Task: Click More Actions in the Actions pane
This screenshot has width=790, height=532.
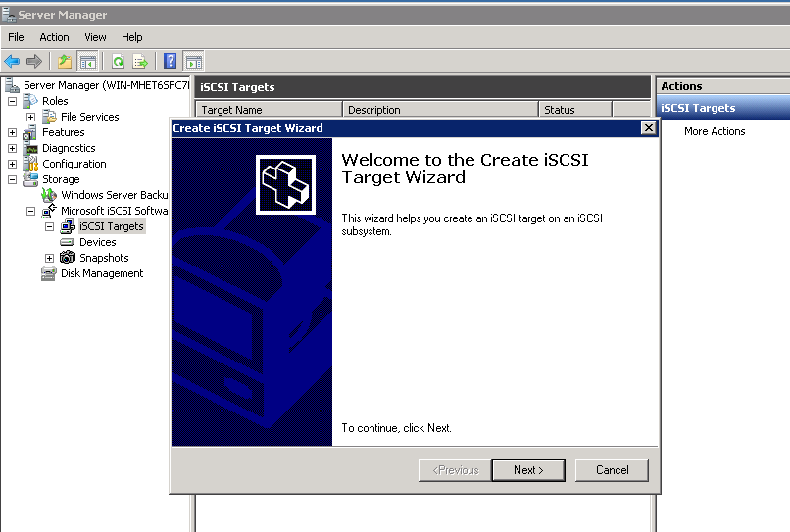Action: tap(715, 131)
